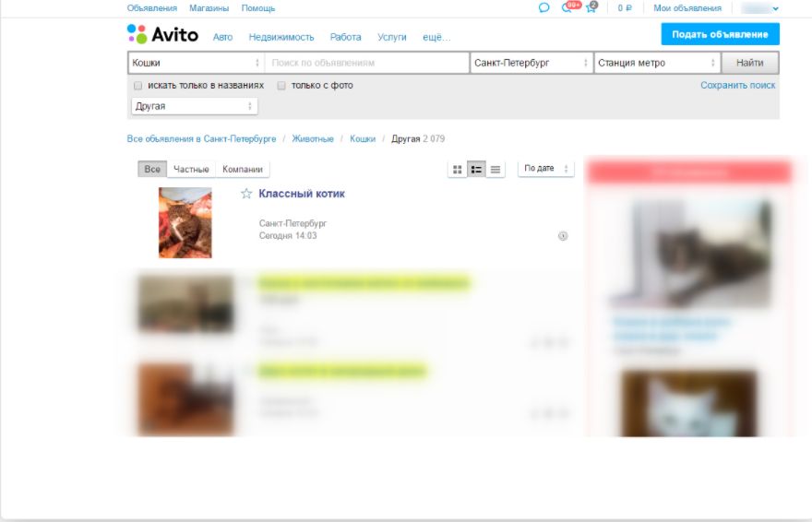Open Классный котик cat photo thumbnail

tap(185, 222)
